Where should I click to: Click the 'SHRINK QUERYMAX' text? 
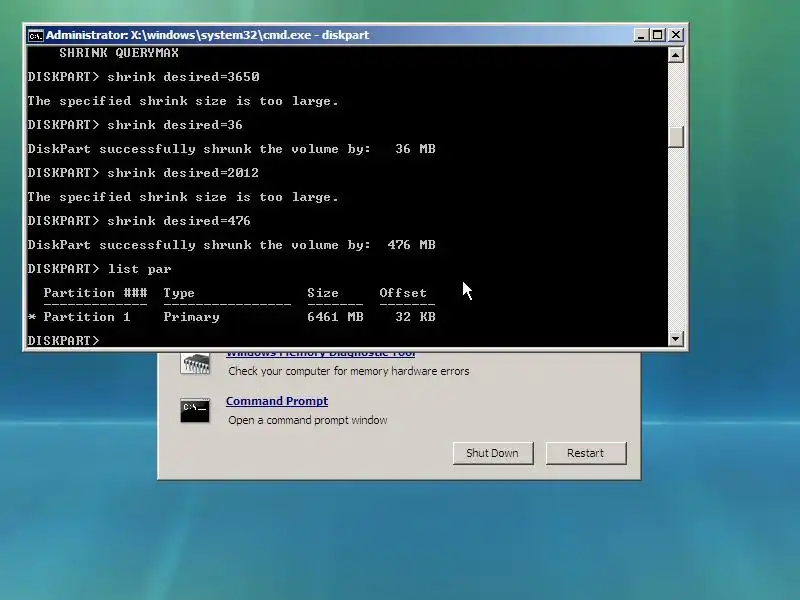[x=119, y=53]
